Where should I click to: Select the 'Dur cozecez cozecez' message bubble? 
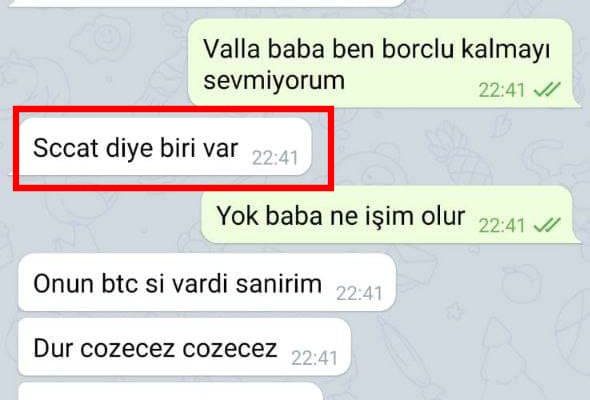point(184,347)
